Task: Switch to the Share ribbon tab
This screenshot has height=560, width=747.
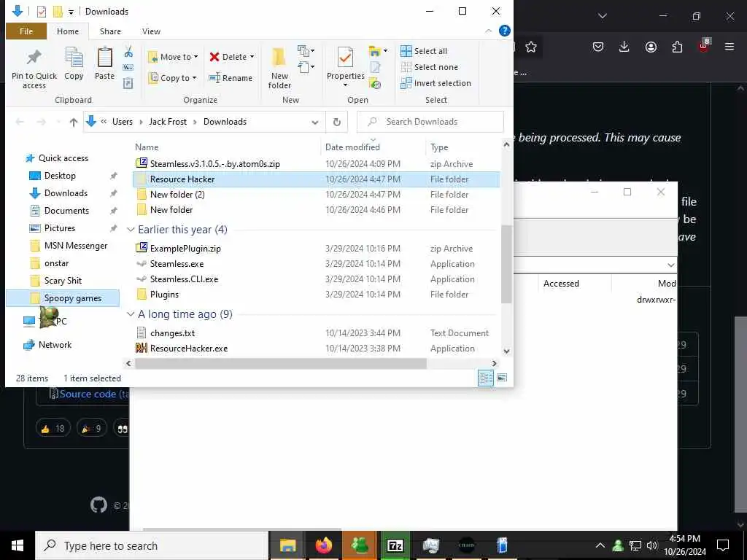Action: pyautogui.click(x=110, y=31)
